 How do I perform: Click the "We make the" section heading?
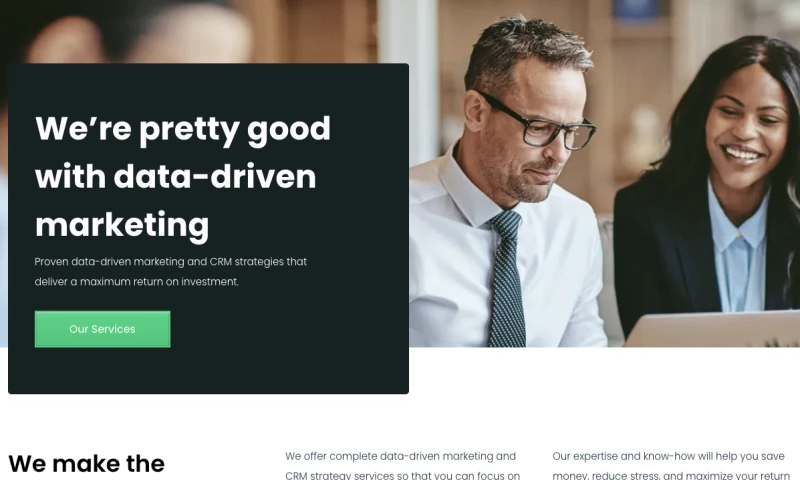[87, 463]
